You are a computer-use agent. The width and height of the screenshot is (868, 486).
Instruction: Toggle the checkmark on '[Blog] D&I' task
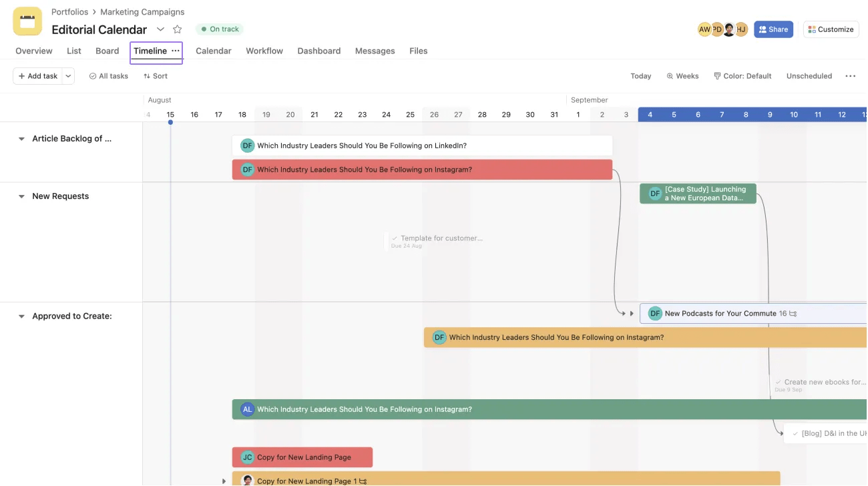click(x=795, y=433)
